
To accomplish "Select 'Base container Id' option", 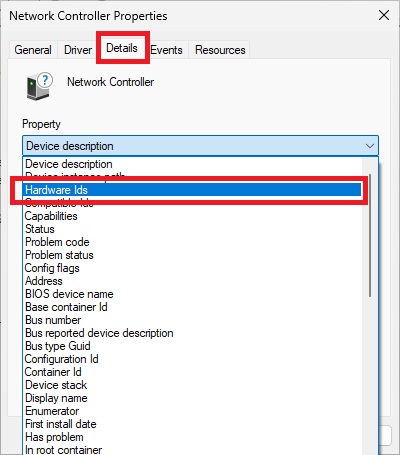I will [x=193, y=307].
